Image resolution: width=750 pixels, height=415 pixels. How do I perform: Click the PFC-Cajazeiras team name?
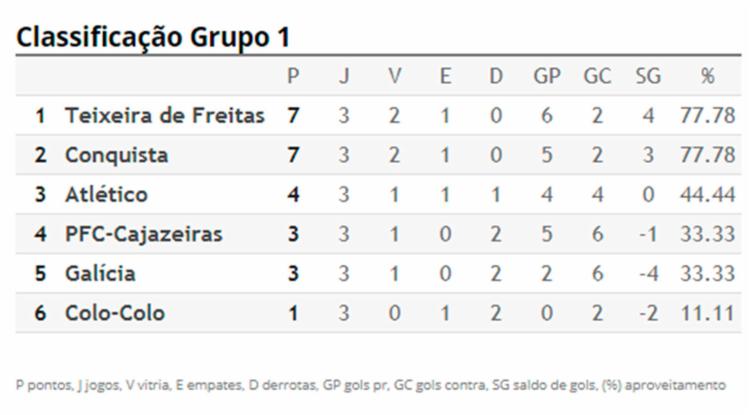pos(143,234)
